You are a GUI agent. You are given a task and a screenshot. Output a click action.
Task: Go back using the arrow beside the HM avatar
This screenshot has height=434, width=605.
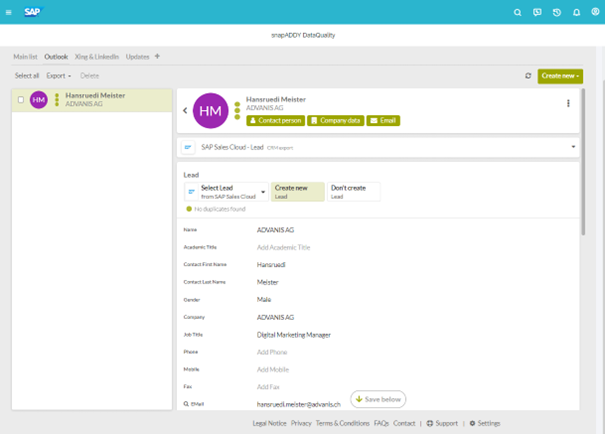point(185,111)
